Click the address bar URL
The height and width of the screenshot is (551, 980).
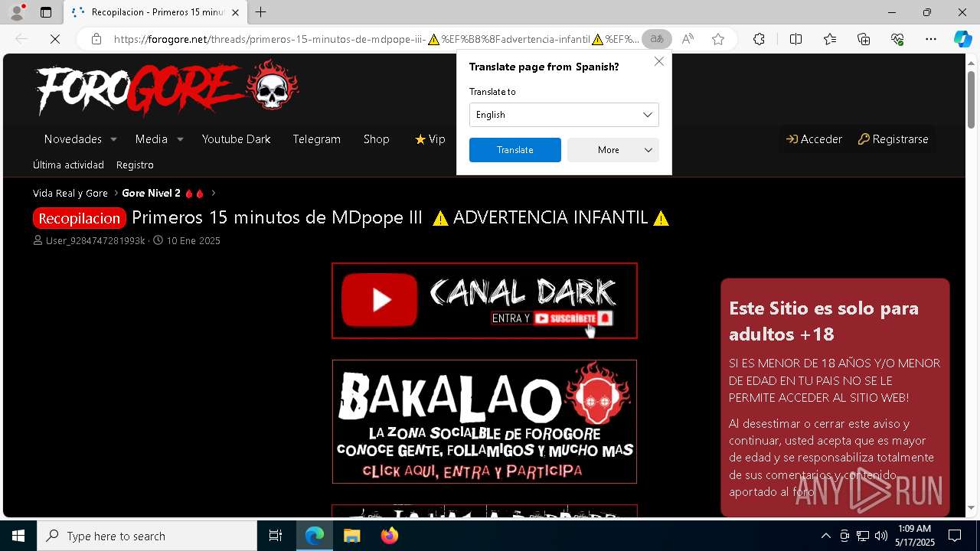(375, 39)
